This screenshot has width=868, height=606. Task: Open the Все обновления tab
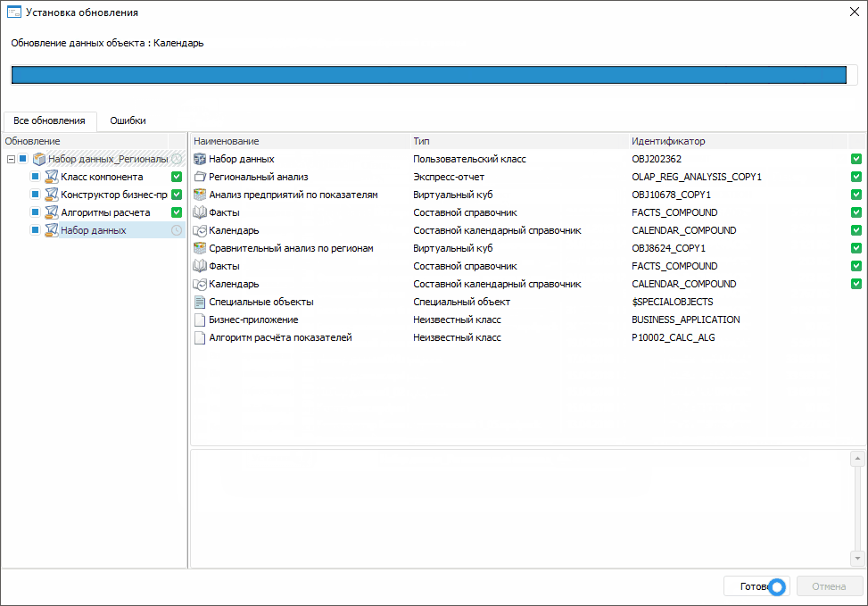point(49,120)
